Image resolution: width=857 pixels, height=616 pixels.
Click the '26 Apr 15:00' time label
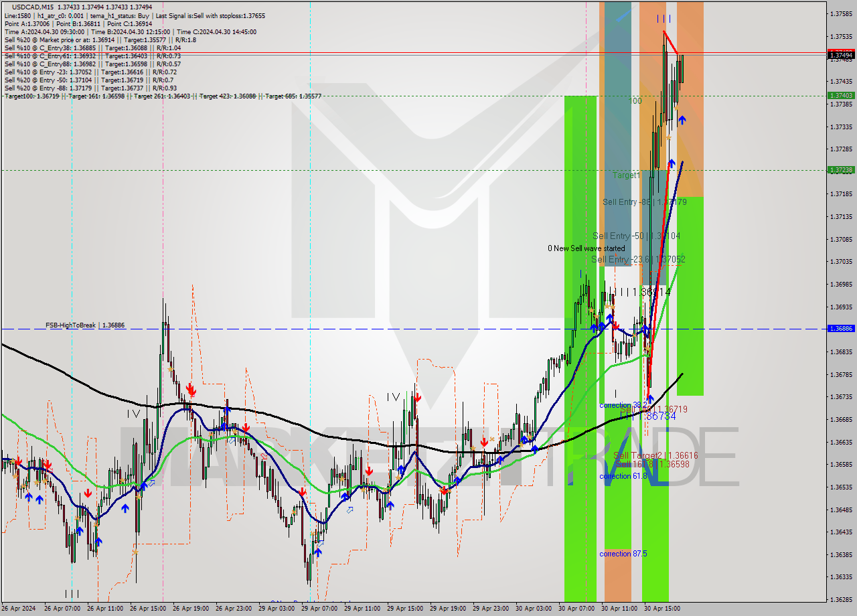[147, 609]
